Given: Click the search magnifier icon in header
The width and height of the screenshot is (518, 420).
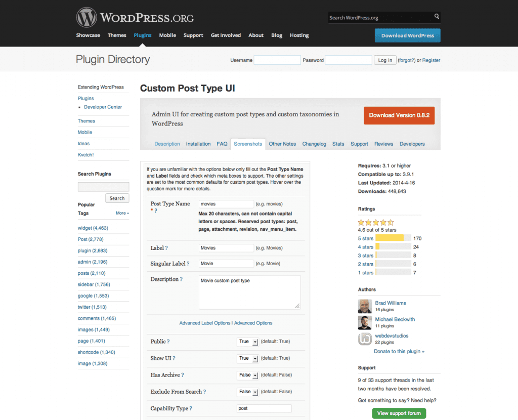Looking at the screenshot, I should 437,17.
